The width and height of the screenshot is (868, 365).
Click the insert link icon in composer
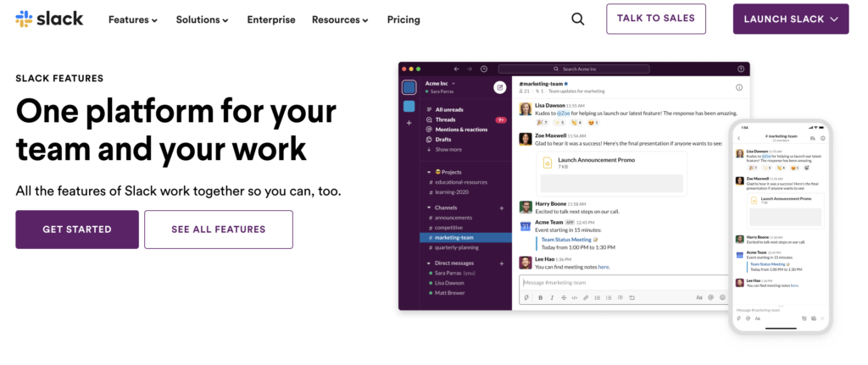[586, 297]
